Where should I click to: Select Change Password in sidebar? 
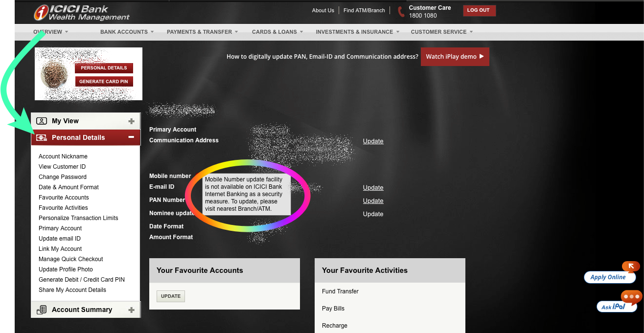click(x=63, y=177)
